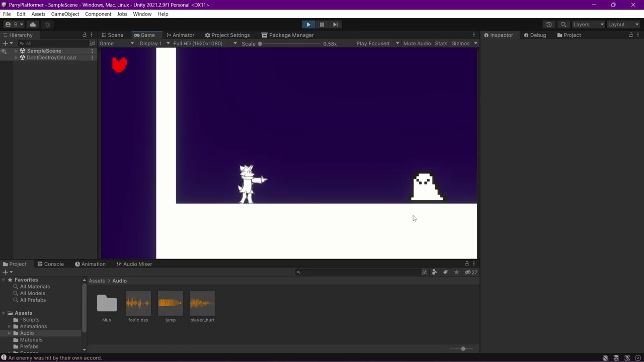Image resolution: width=644 pixels, height=362 pixels.
Task: Pause the game with the Pause button
Action: tap(322, 24)
